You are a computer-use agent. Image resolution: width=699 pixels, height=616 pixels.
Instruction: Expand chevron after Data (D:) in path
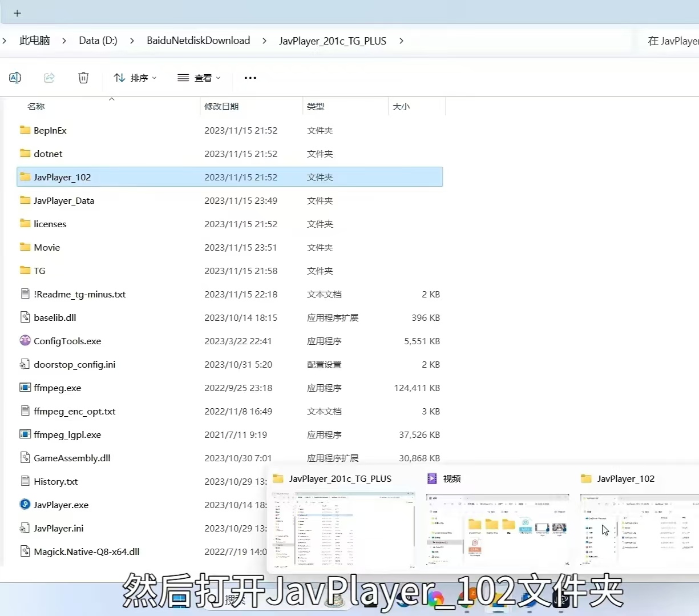pos(132,41)
